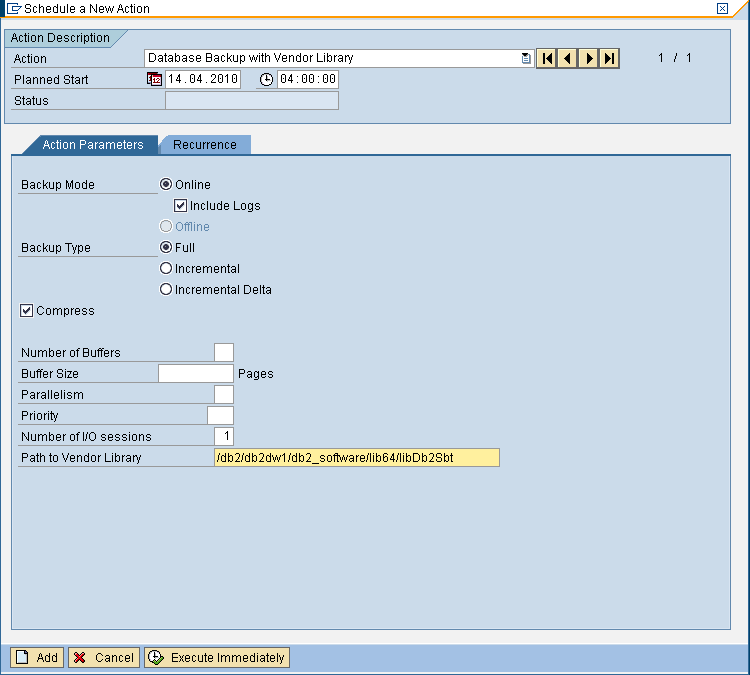Go to previous action arrow icon
The height and width of the screenshot is (675, 750).
[x=568, y=59]
